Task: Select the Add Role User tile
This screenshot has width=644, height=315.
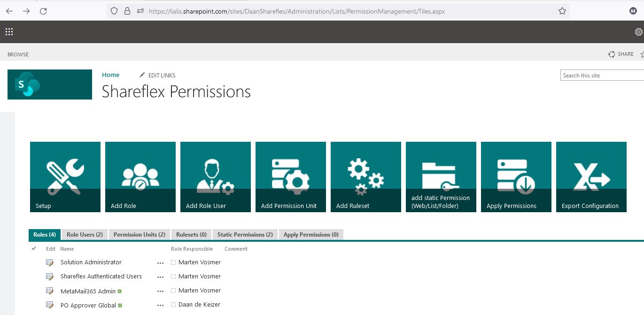Action: [215, 177]
